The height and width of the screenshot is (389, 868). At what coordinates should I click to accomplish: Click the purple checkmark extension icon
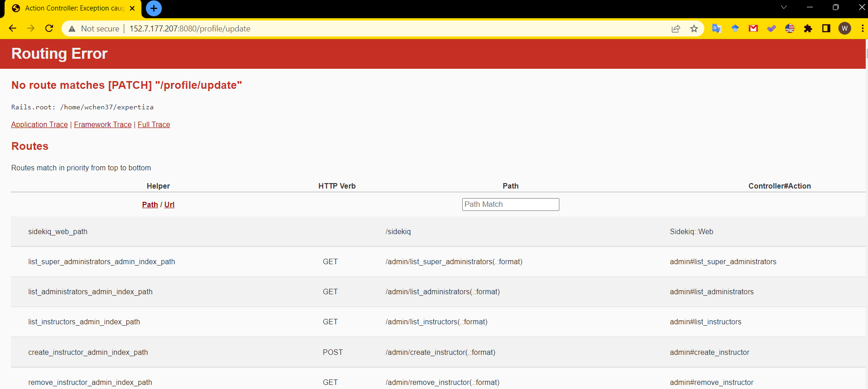771,28
